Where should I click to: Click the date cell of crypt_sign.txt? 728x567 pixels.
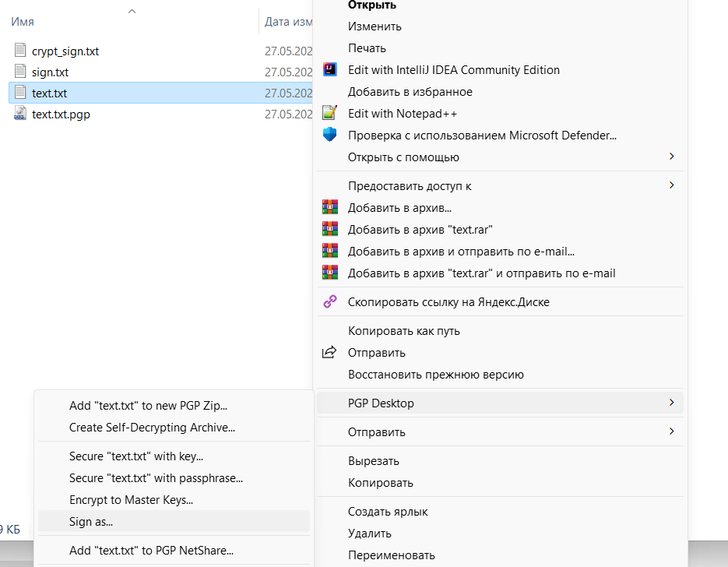click(x=288, y=51)
